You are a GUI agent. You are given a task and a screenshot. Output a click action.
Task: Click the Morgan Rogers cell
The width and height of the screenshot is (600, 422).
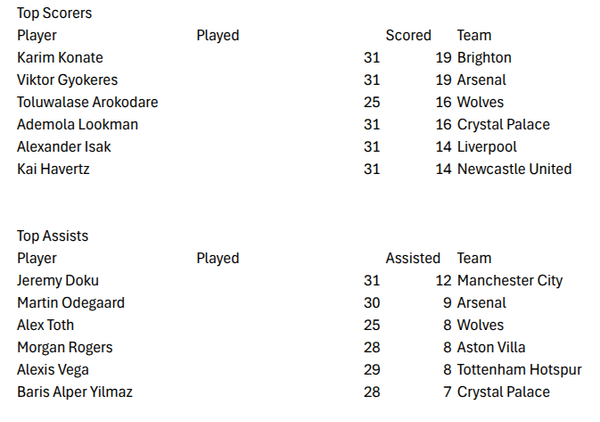point(65,348)
